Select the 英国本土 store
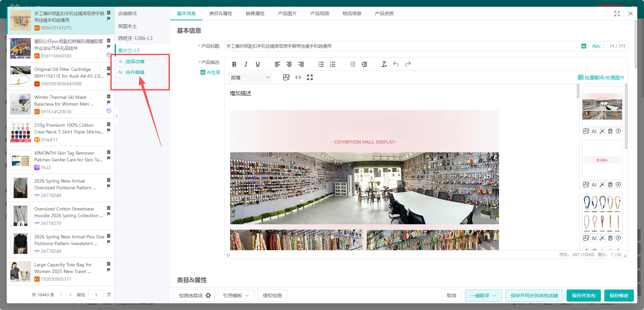The width and height of the screenshot is (644, 310). (142, 26)
